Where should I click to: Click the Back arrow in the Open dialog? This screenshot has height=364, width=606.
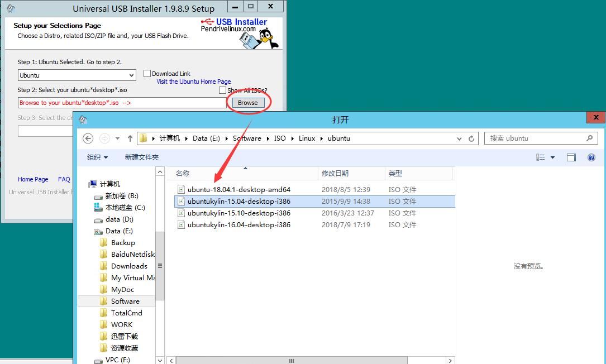coord(88,138)
